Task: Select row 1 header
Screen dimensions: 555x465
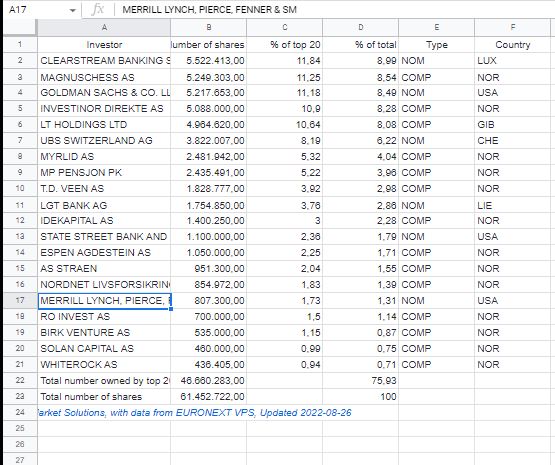Action: coord(20,45)
